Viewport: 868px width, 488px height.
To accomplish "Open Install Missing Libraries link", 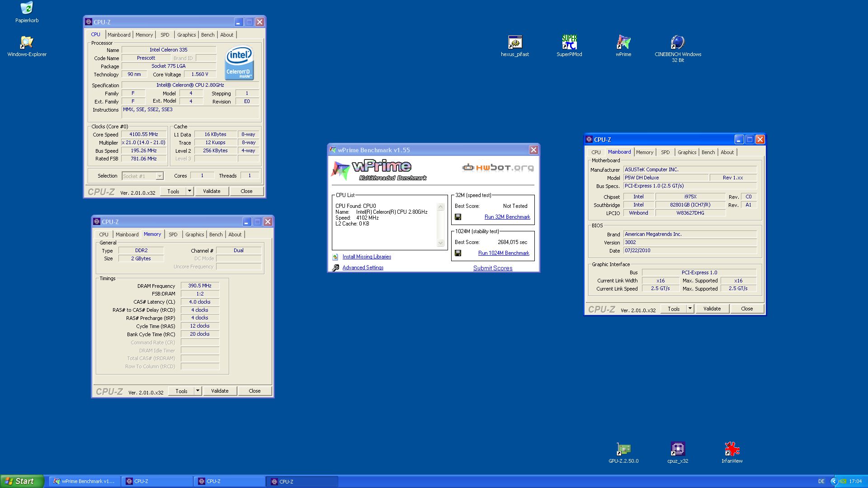I will click(x=367, y=257).
